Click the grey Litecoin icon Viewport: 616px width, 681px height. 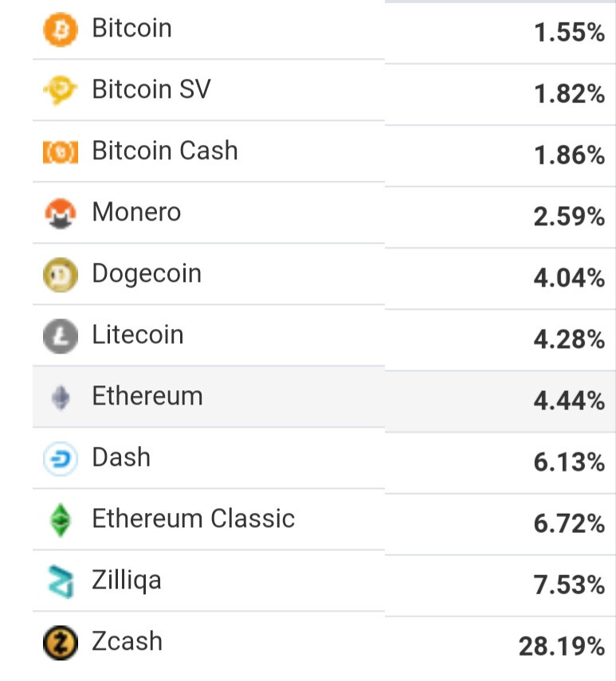(61, 336)
